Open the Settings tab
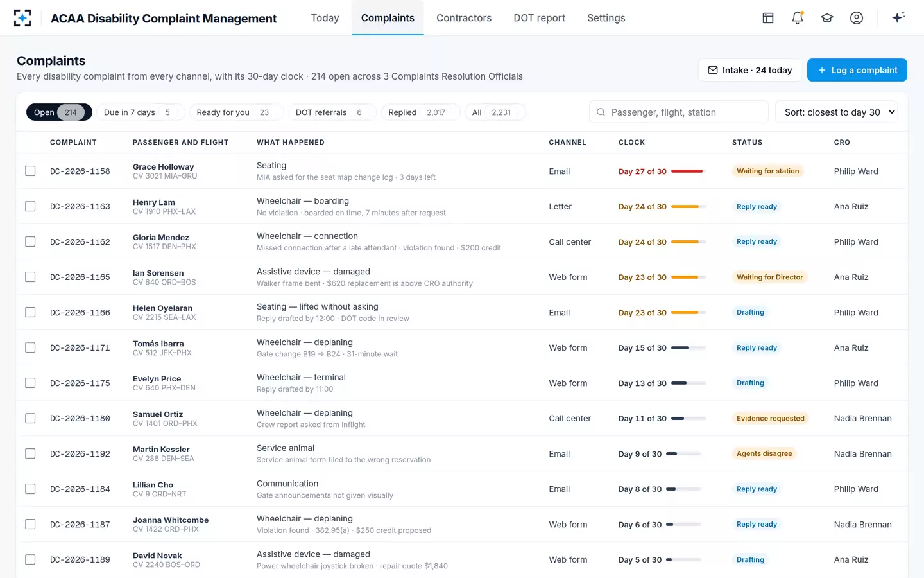 coord(606,18)
